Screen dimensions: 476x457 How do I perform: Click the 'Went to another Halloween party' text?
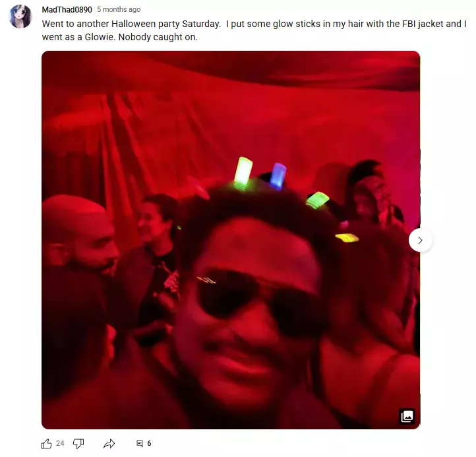111,24
